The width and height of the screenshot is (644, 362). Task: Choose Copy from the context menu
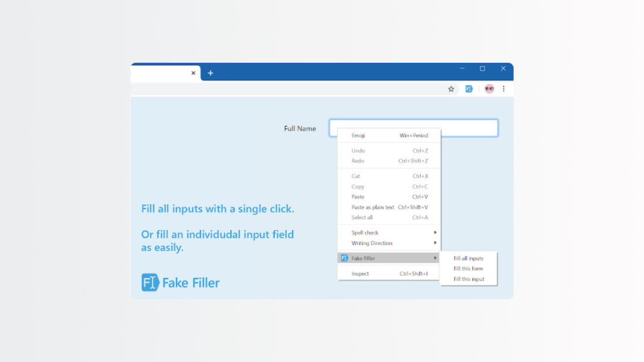coord(389,186)
